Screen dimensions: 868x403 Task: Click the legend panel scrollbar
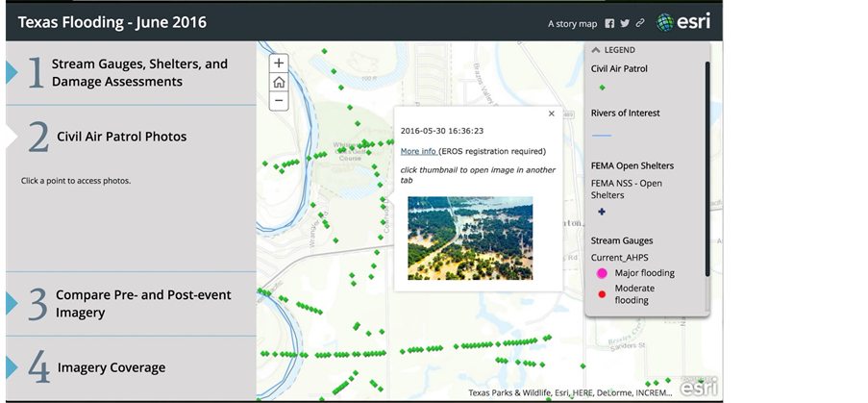[x=707, y=164]
